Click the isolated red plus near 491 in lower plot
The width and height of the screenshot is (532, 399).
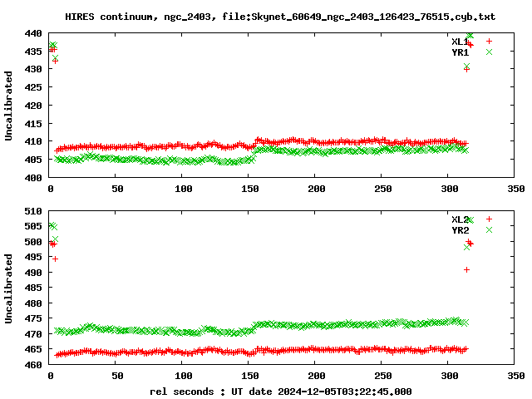[x=466, y=269]
